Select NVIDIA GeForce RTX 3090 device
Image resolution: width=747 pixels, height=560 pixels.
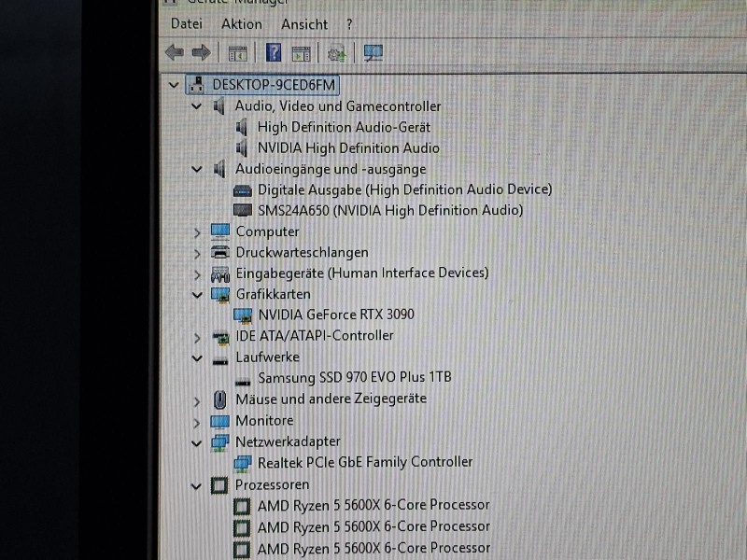coord(335,315)
